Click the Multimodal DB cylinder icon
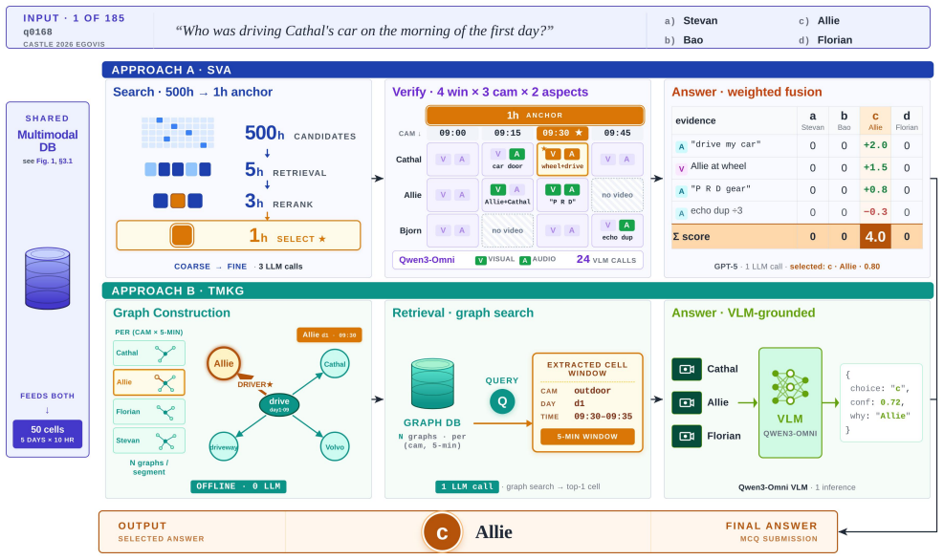The width and height of the screenshot is (944, 560). point(48,278)
